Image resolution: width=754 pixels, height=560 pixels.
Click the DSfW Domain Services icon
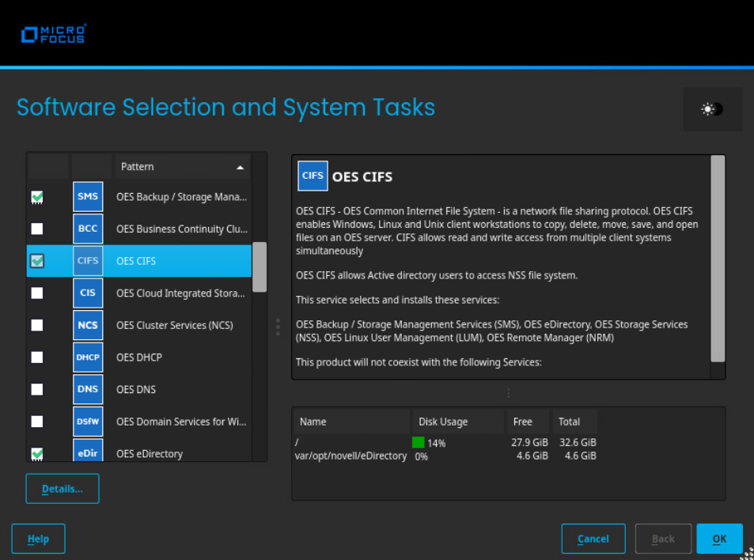click(88, 422)
